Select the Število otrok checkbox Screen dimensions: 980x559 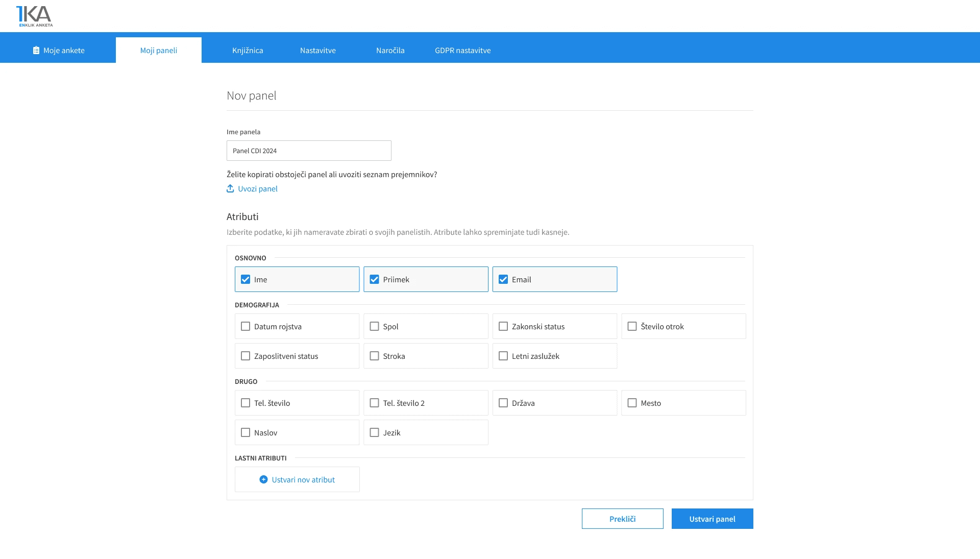(x=632, y=326)
